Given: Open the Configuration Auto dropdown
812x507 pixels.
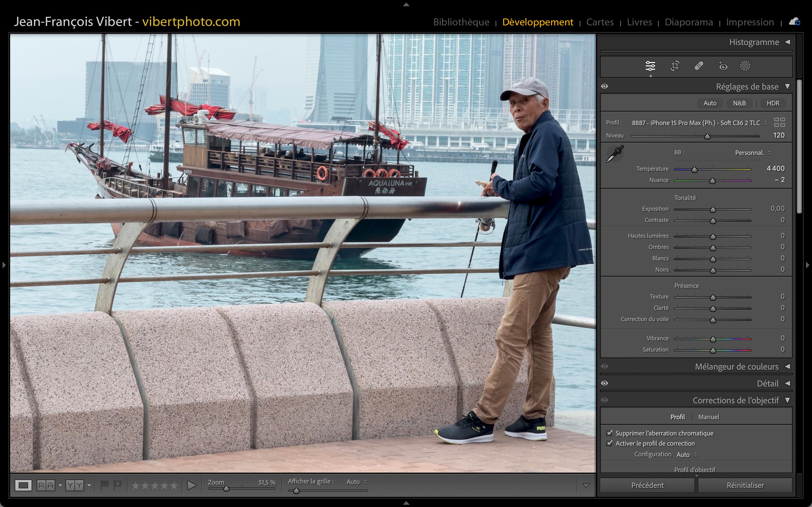Looking at the screenshot, I should (687, 455).
